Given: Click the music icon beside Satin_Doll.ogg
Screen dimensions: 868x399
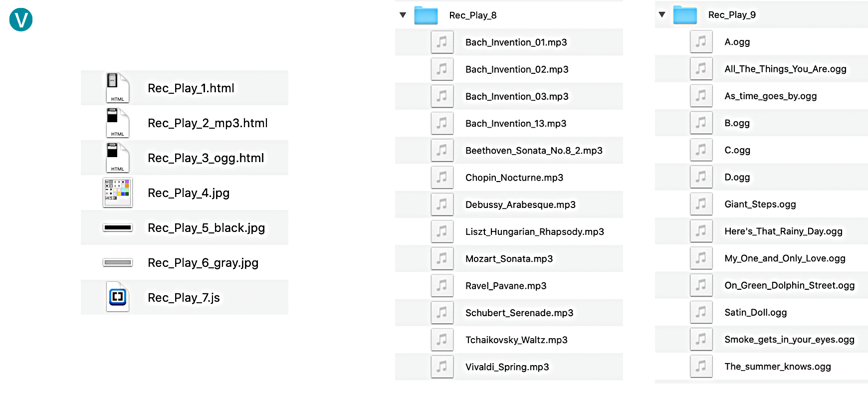Looking at the screenshot, I should tap(701, 312).
